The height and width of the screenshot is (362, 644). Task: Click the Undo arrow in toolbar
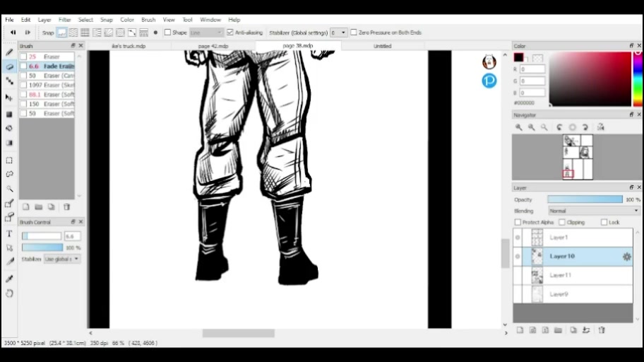tap(13, 33)
